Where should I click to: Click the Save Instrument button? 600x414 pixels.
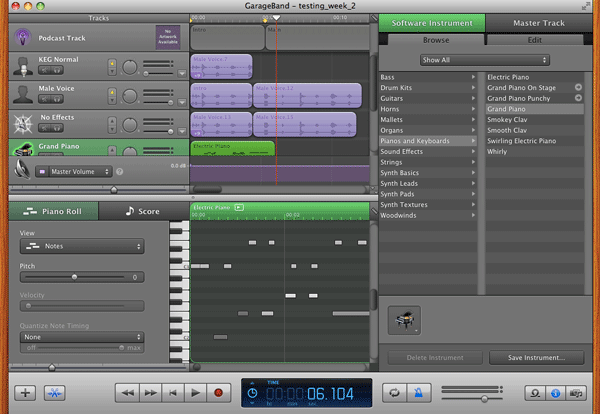[536, 357]
